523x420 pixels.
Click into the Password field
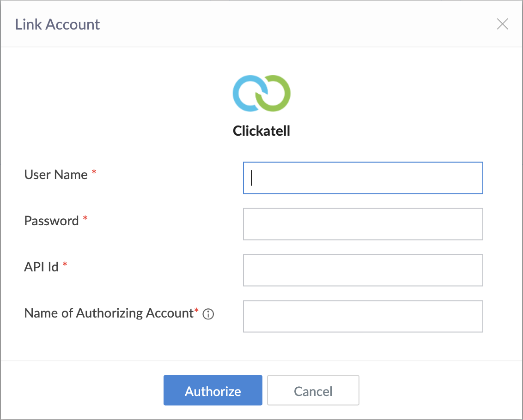coord(363,224)
